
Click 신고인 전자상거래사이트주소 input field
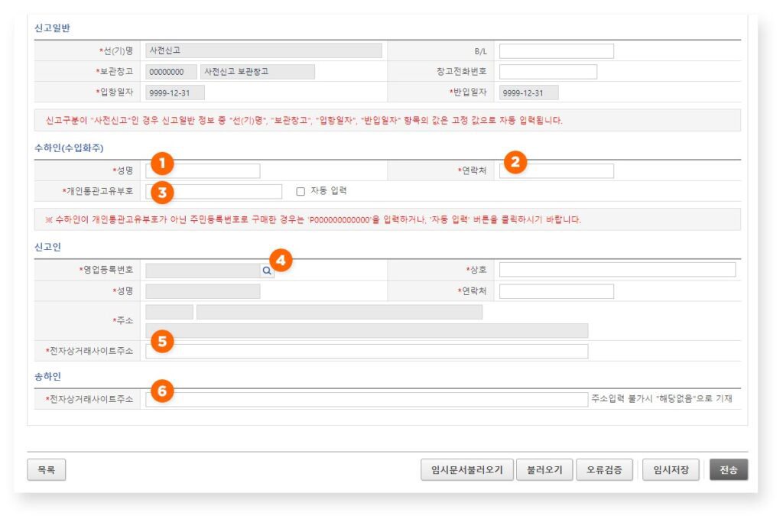[366, 351]
